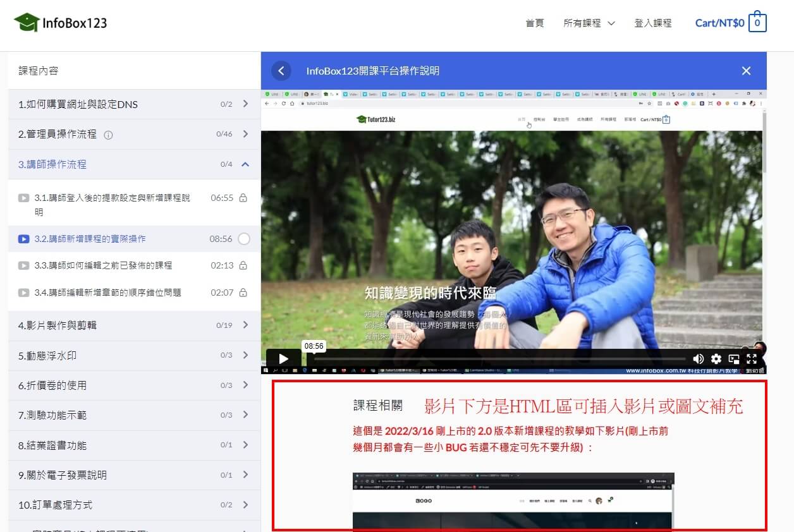794x532 pixels.
Task: Click the video icon for lesson 3.4
Action: pyautogui.click(x=23, y=293)
